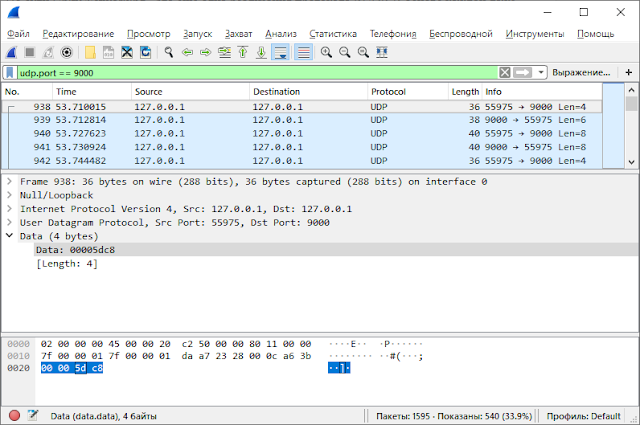Sort packets by the Source column
The image size is (640, 425).
pos(190,92)
